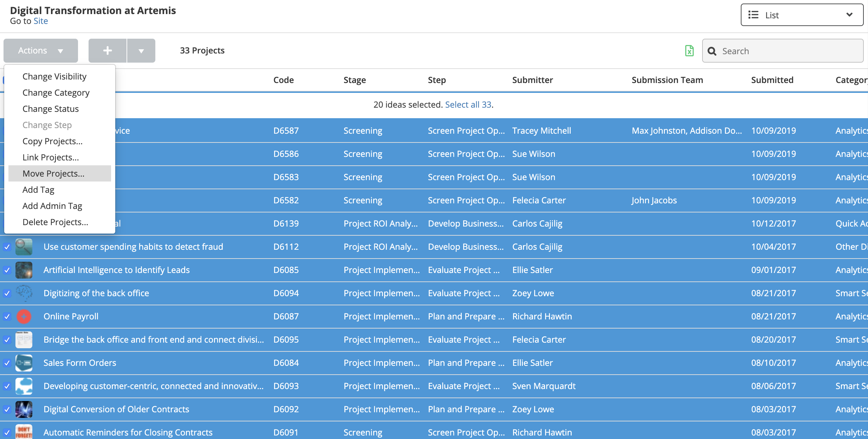This screenshot has height=439, width=868.
Task: Export projects to Excel icon
Action: point(689,51)
